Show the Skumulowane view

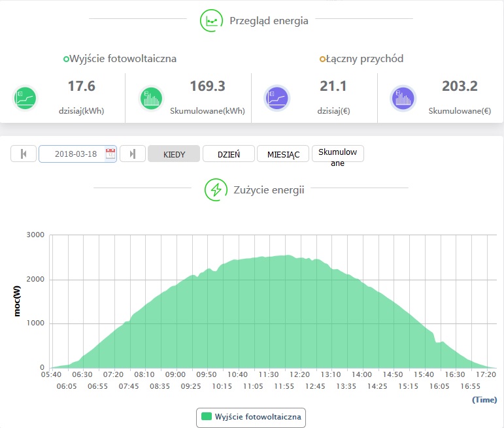tap(337, 154)
